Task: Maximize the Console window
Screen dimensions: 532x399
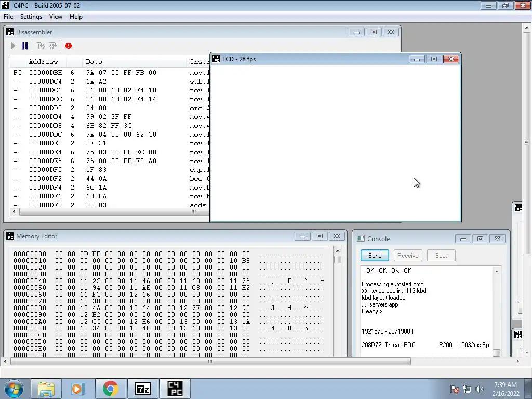Action: pos(480,239)
